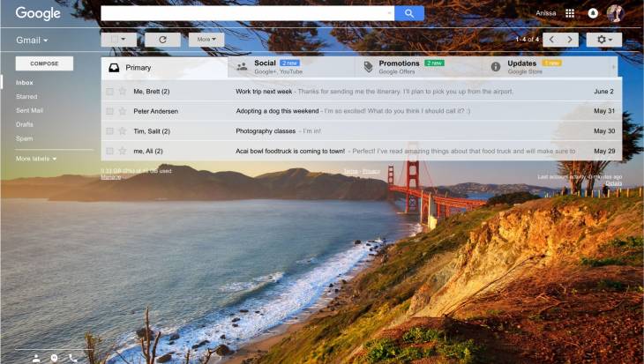This screenshot has width=644, height=364.
Task: Open the Spam label
Action: point(24,138)
